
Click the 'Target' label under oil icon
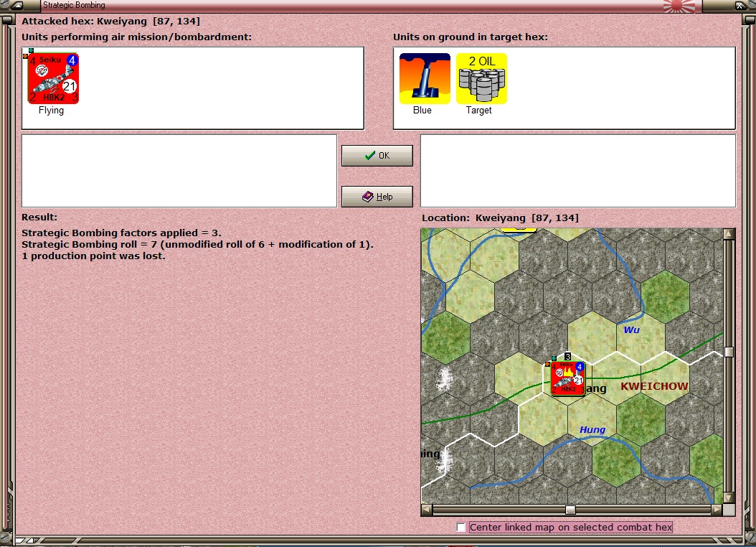point(478,110)
